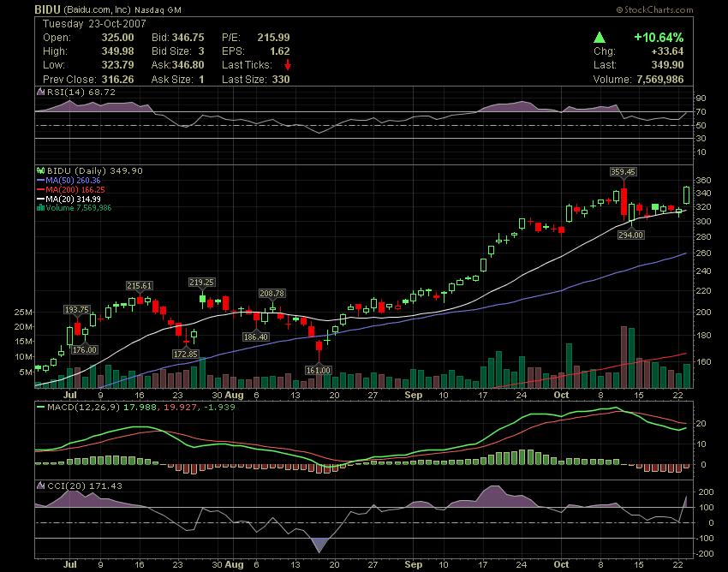
Task: Click the green up triangle next to +10.64%
Action: (x=600, y=37)
